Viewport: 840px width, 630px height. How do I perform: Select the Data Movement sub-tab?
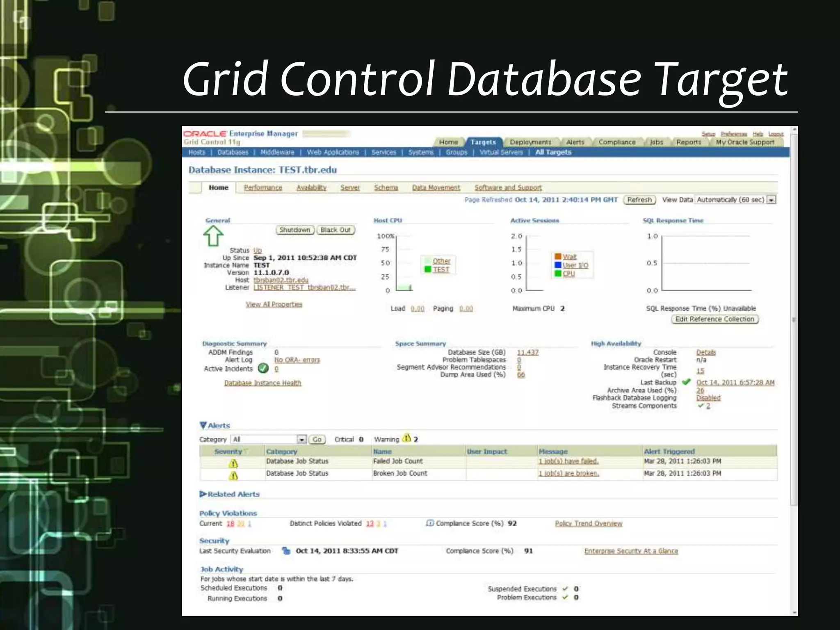(x=436, y=187)
